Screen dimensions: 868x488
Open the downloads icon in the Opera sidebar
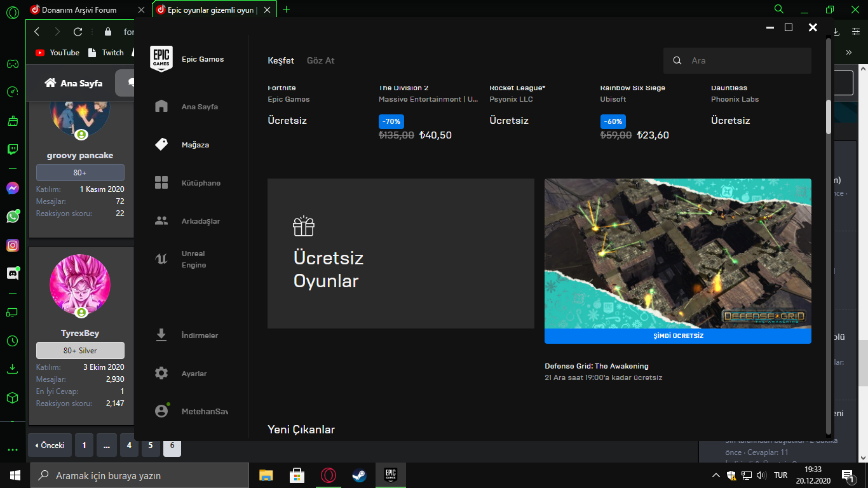tap(12, 369)
